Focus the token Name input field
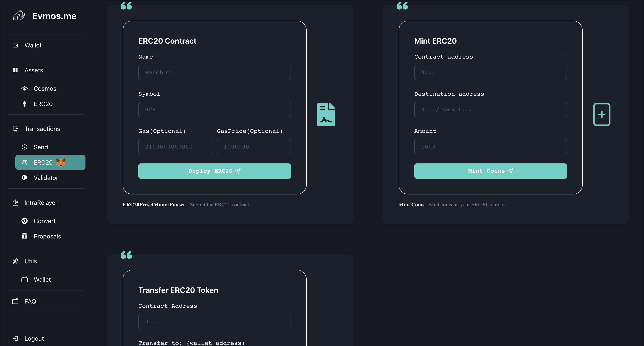The image size is (644, 346). (x=214, y=72)
